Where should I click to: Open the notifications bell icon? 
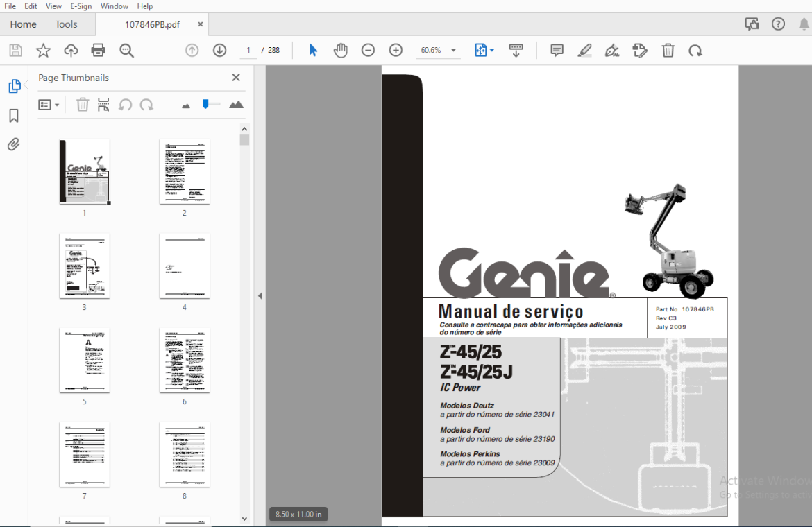pyautogui.click(x=804, y=24)
